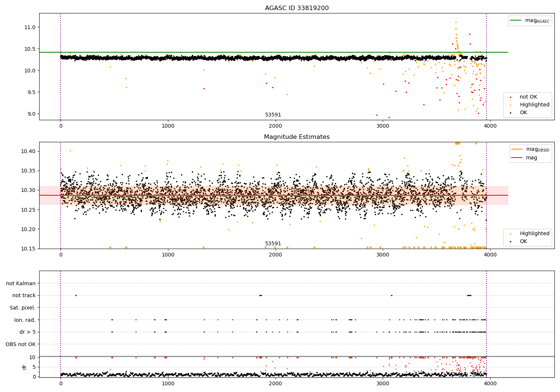Click the 'Ion. rad.' axis label
Image resolution: width=560 pixels, height=392 pixels.
pos(25,320)
